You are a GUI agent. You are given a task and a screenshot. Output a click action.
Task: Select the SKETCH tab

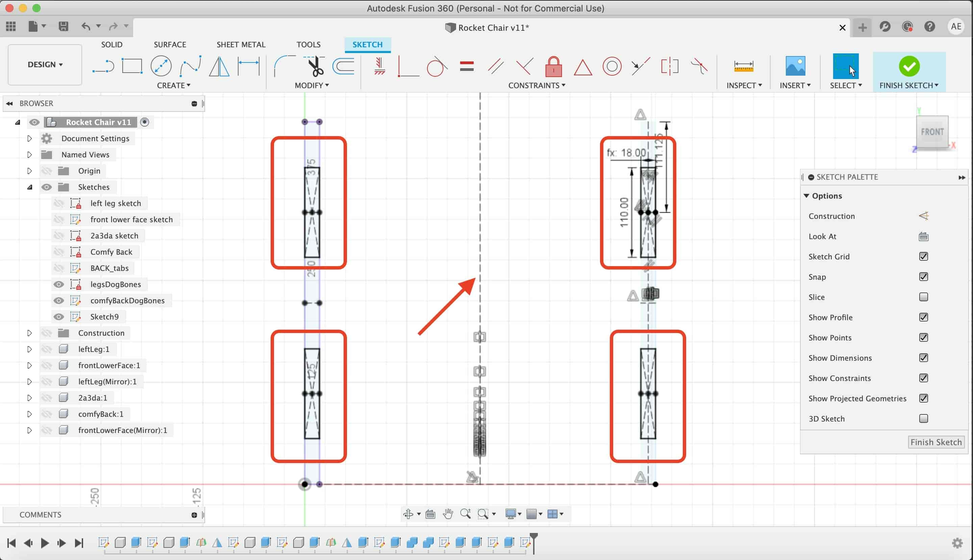(x=368, y=45)
